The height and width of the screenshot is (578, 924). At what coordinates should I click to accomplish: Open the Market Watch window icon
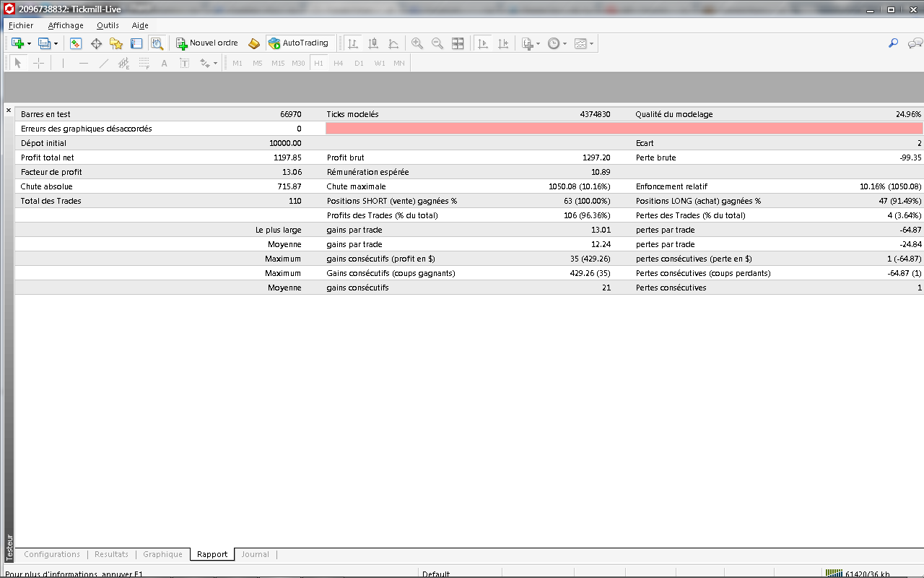(x=76, y=43)
